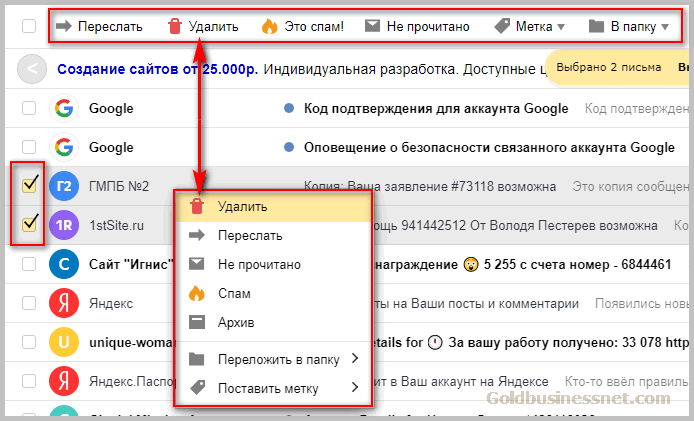Open email with 5 255 с счета номер
694x421 pixels.
point(522,264)
